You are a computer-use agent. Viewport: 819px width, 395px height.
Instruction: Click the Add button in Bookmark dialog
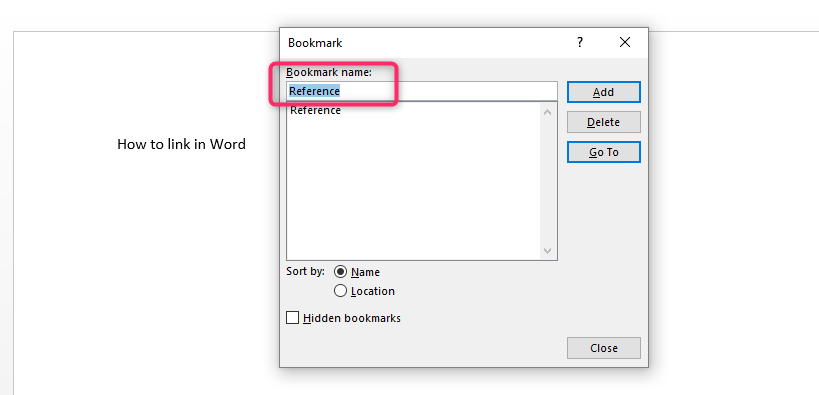[x=603, y=92]
